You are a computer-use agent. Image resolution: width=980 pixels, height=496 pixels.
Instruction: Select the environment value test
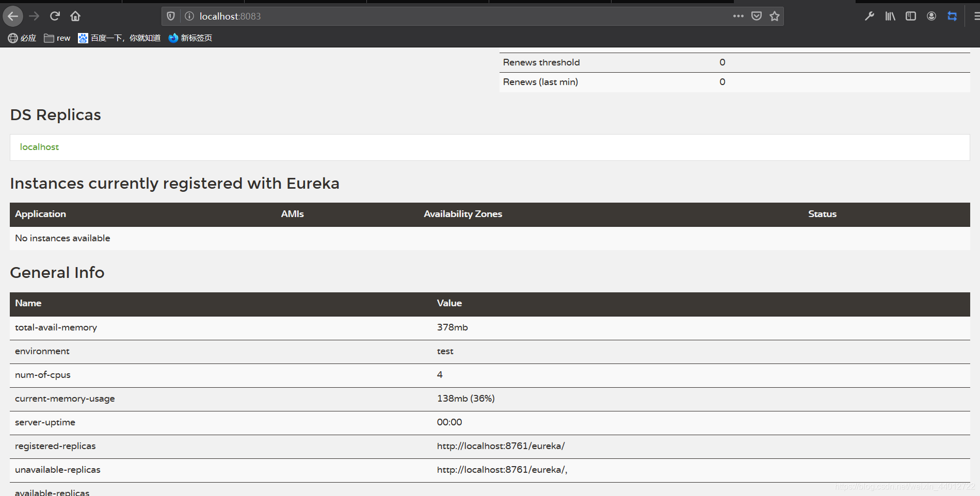(x=445, y=351)
